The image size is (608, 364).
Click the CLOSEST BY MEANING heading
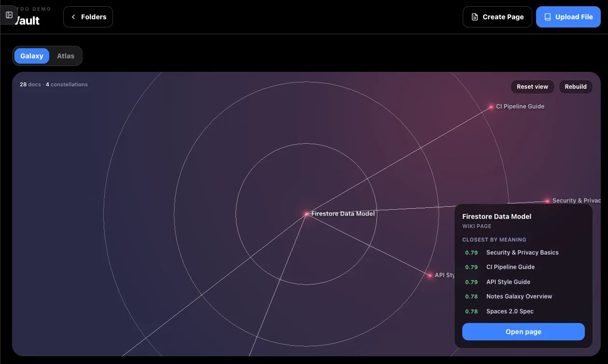click(x=494, y=240)
